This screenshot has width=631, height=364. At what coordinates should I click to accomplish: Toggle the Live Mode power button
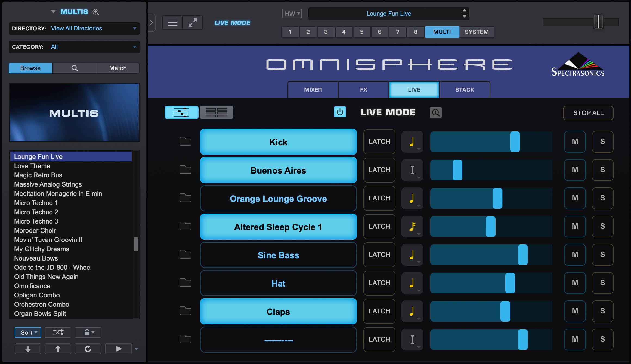point(340,112)
